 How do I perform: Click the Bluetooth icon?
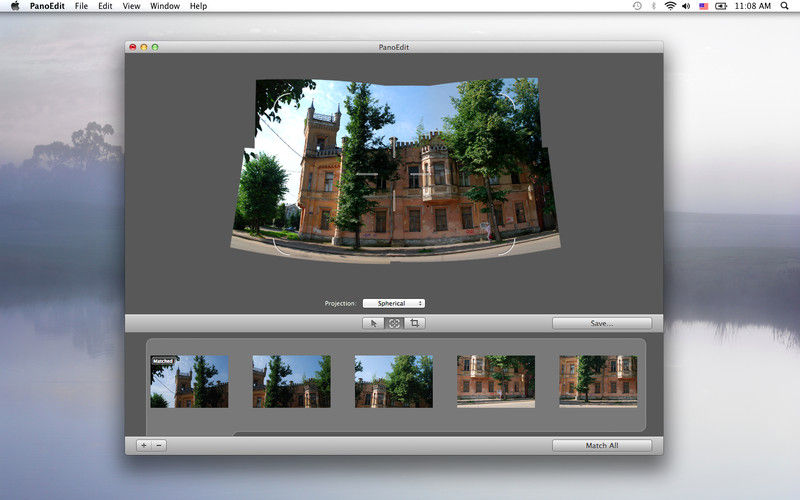tap(654, 6)
